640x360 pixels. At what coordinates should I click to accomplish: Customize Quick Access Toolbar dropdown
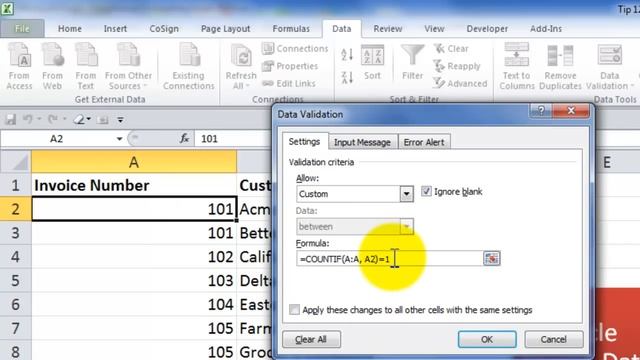click(120, 120)
